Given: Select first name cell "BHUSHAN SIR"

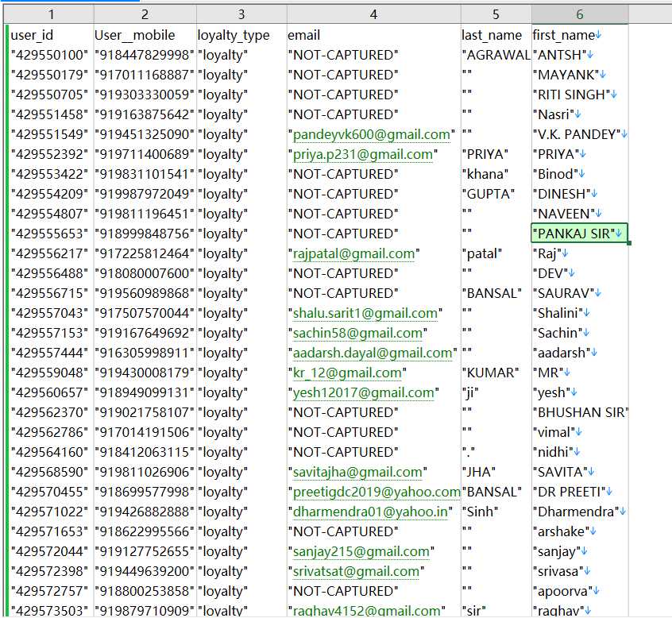Looking at the screenshot, I should click(x=580, y=412).
